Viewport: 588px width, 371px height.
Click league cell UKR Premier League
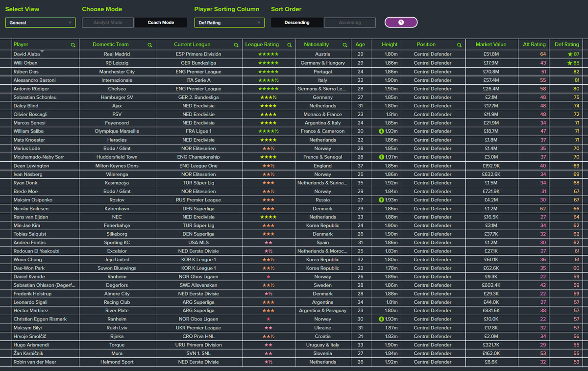tap(199, 327)
